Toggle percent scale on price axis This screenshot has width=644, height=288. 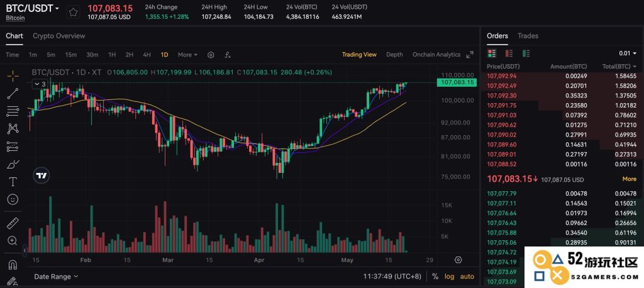[x=435, y=277]
